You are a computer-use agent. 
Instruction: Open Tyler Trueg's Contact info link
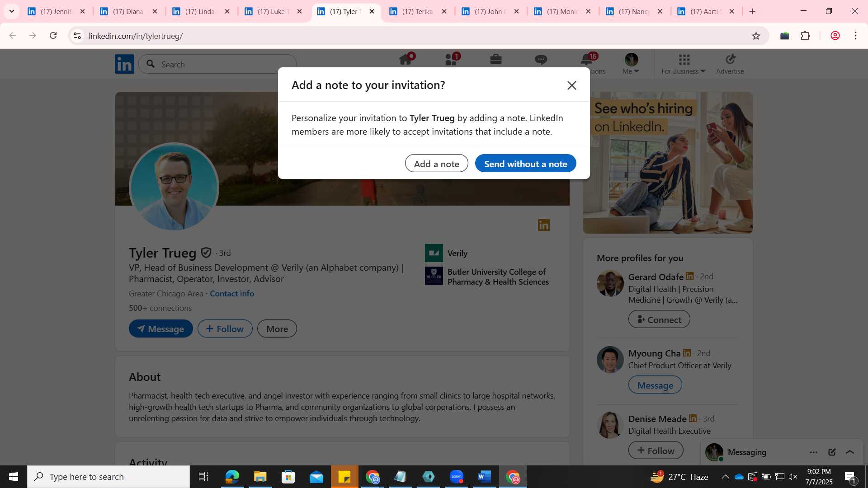pos(231,294)
